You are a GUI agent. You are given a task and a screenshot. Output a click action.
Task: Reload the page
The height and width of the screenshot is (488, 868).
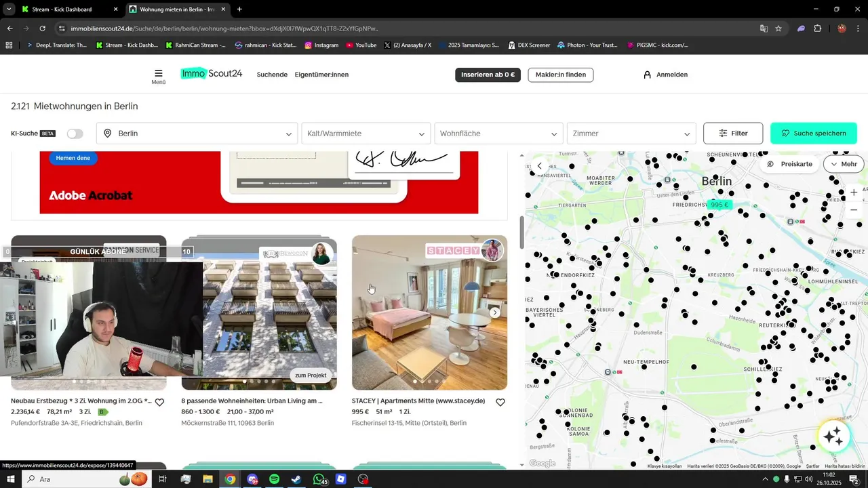pyautogui.click(x=42, y=28)
